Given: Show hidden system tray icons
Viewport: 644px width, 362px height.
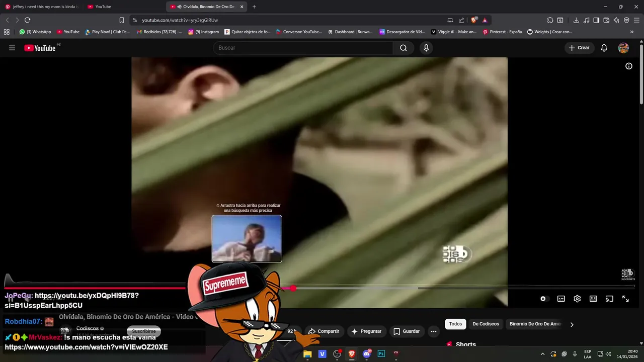Looking at the screenshot, I should pos(542,354).
